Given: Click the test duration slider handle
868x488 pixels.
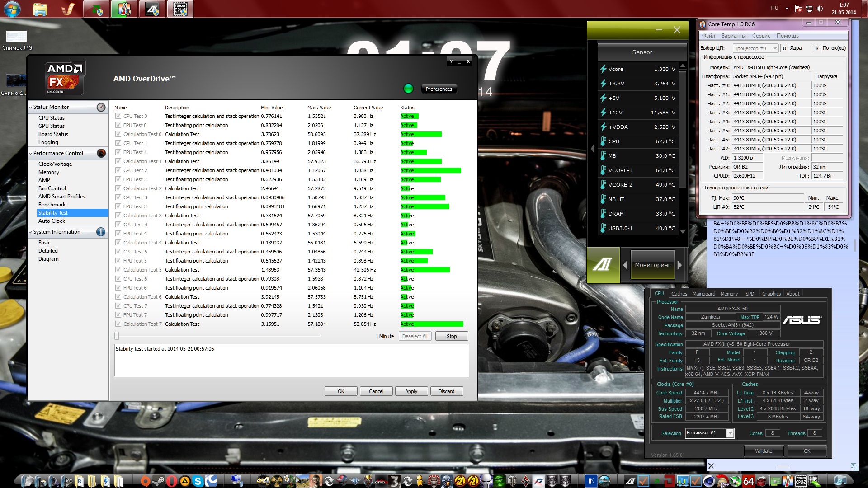Looking at the screenshot, I should [117, 336].
